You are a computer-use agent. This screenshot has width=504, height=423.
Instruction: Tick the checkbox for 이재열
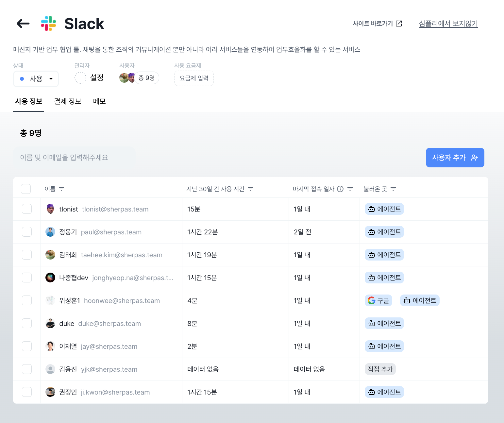click(x=27, y=346)
